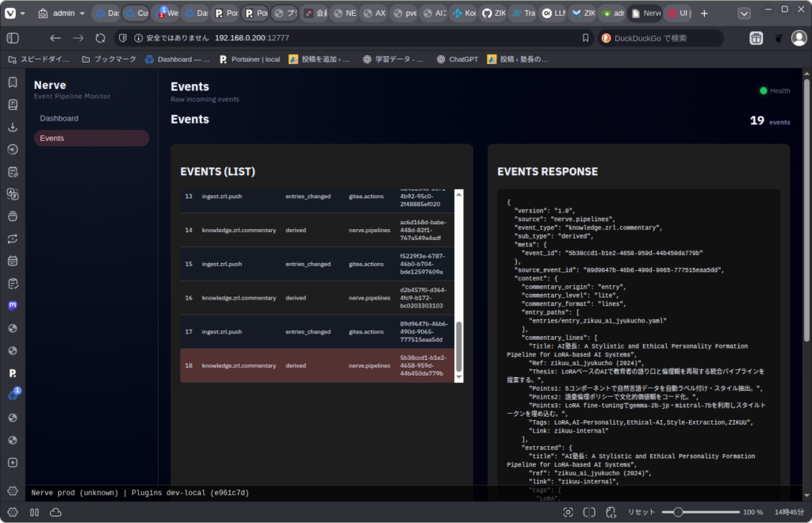Click the bookmark page icon in address bar
812x523 pixels.
(585, 38)
